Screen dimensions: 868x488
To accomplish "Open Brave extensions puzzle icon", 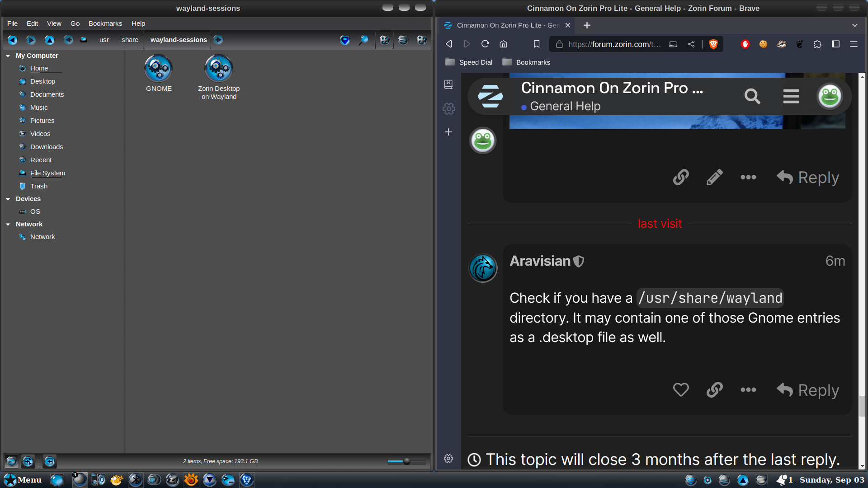I will pos(817,44).
